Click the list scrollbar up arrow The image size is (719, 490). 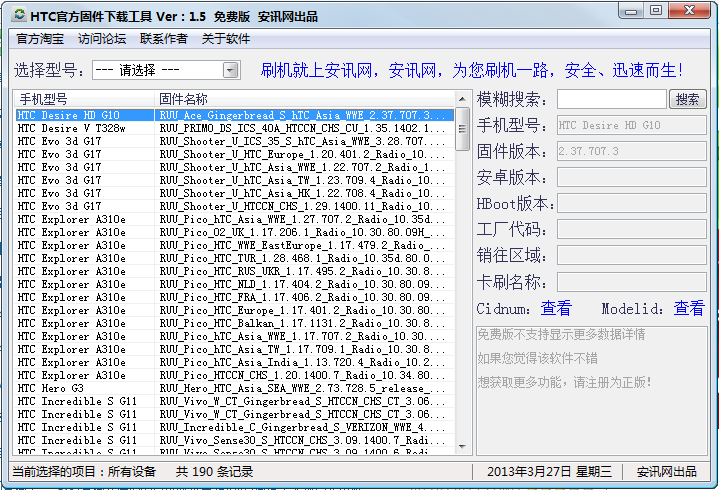[462, 99]
